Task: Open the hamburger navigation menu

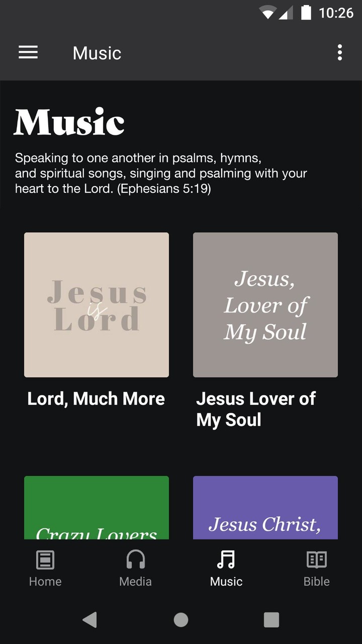Action: tap(28, 52)
